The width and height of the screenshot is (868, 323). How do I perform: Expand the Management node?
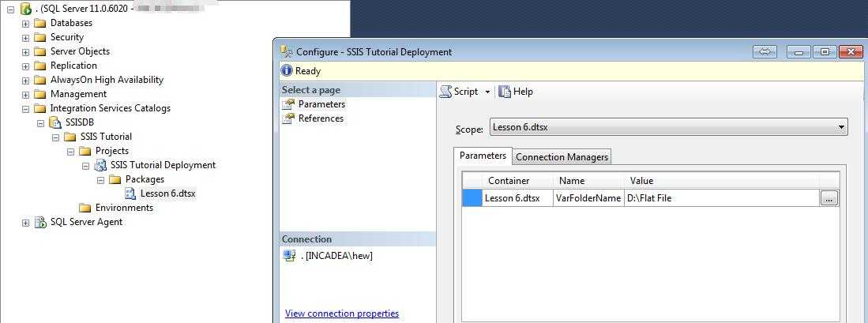point(25,95)
